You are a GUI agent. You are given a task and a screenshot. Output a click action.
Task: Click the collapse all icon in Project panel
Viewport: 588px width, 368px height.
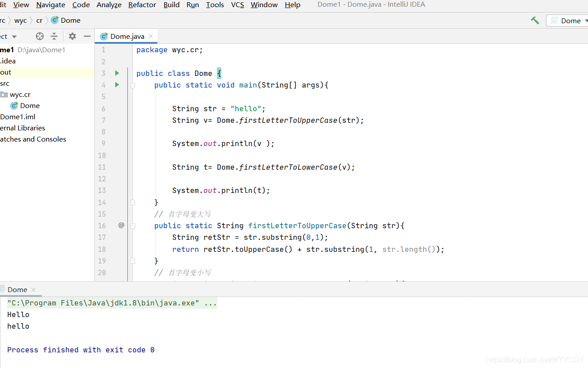click(54, 36)
